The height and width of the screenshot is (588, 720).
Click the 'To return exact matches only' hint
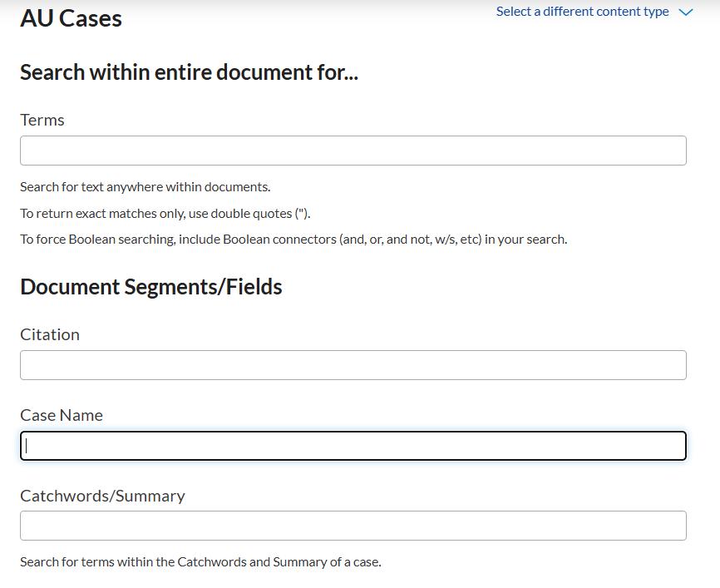tap(165, 213)
